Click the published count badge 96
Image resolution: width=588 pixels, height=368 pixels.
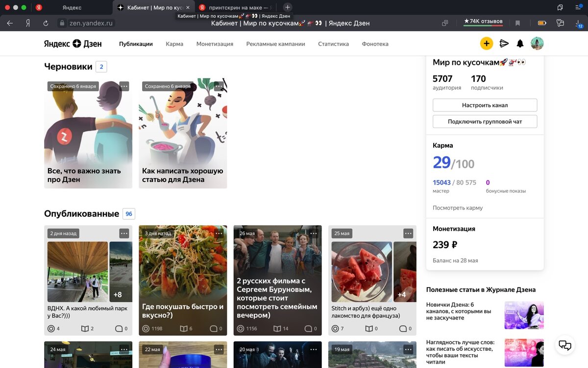tap(129, 214)
